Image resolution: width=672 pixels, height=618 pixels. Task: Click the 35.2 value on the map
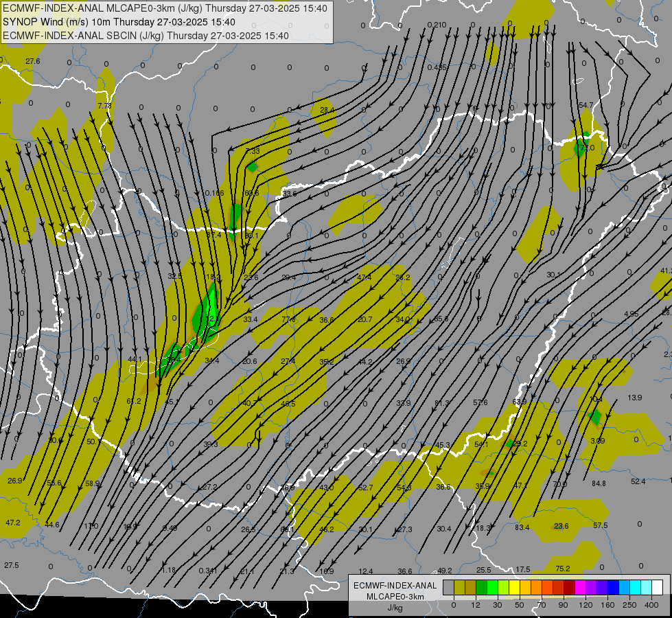tap(327, 362)
